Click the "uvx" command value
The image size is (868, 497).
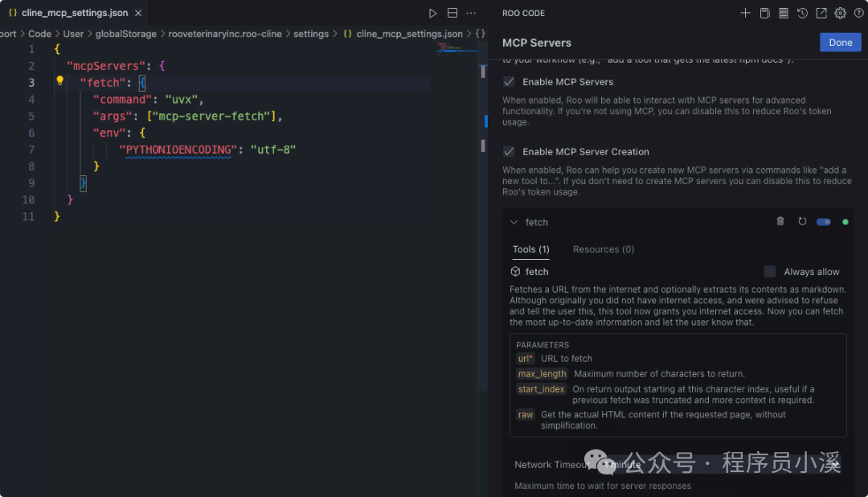coord(182,100)
